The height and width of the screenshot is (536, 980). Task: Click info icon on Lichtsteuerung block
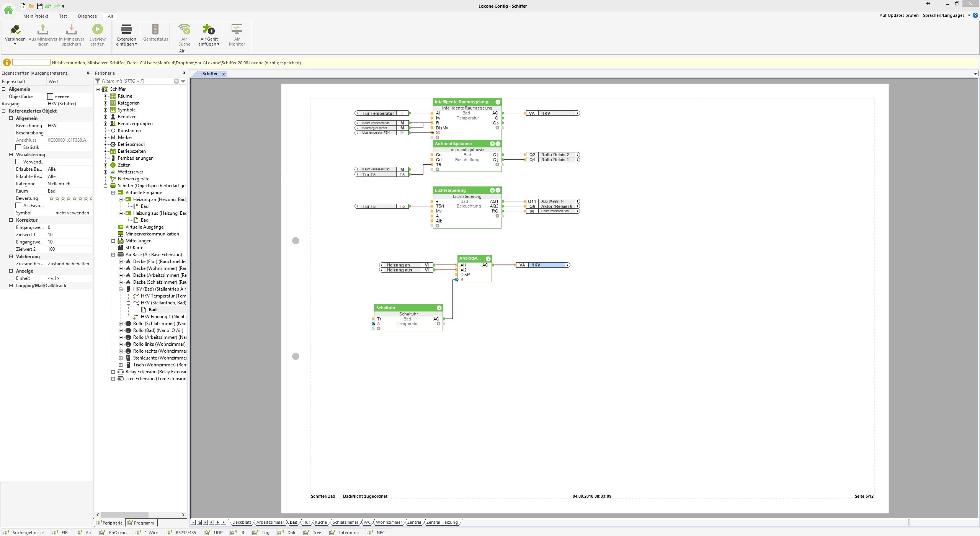point(498,190)
